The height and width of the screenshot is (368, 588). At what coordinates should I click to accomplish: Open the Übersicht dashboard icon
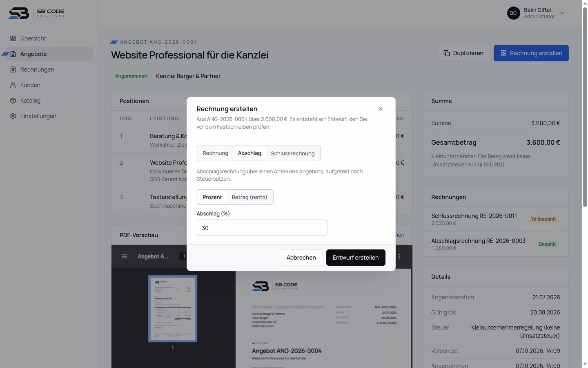point(13,38)
